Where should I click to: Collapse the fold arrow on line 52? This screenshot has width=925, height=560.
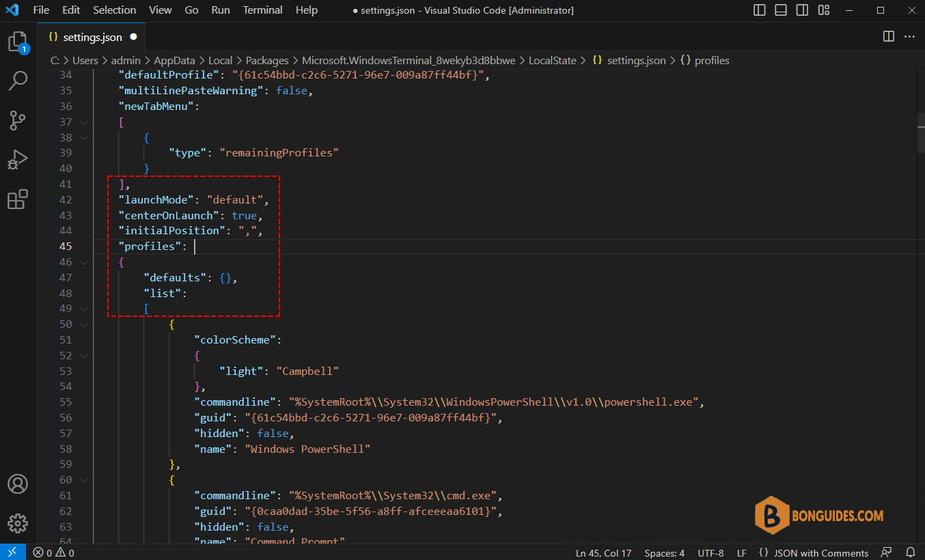[84, 356]
